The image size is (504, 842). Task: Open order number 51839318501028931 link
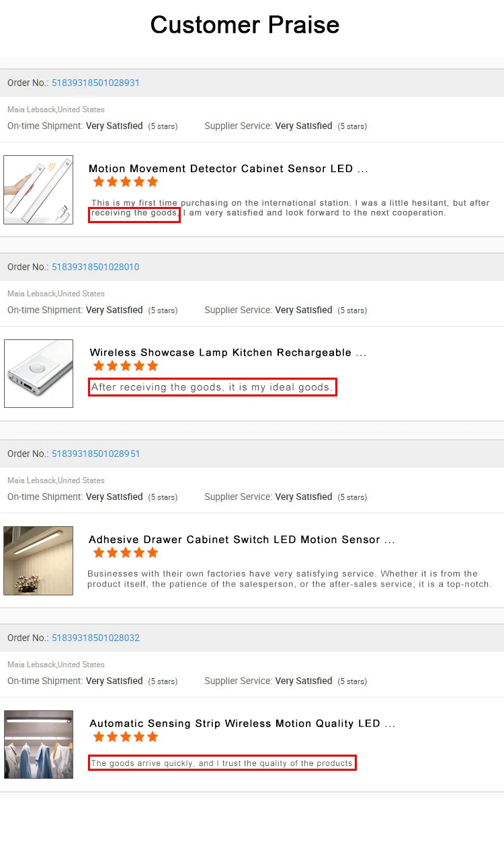point(95,83)
